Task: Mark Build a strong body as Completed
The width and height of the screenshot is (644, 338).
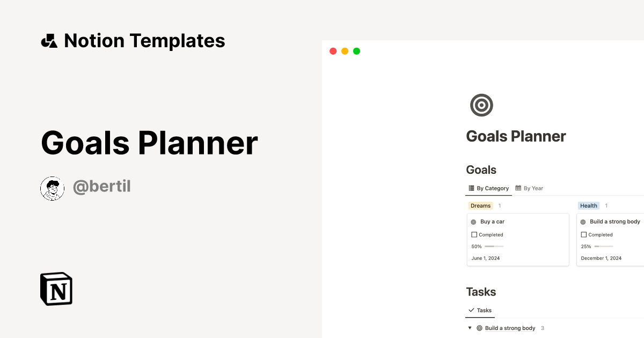Action: pyautogui.click(x=583, y=234)
